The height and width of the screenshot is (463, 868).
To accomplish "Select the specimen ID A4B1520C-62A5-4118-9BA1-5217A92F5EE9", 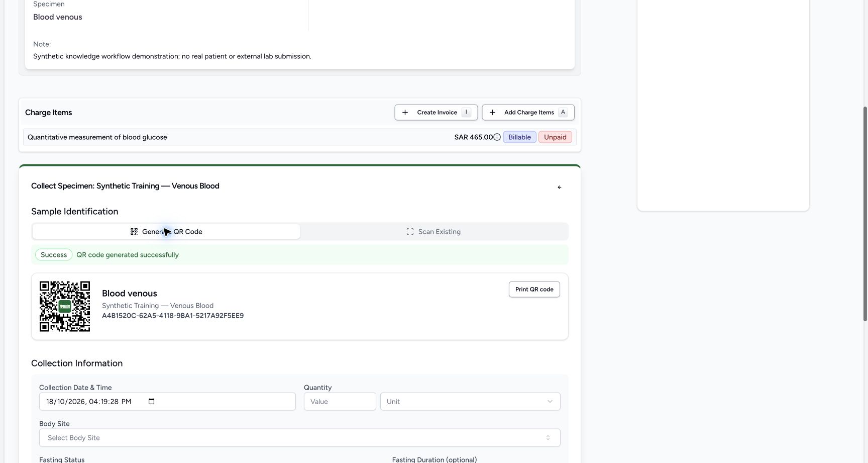I will [173, 316].
